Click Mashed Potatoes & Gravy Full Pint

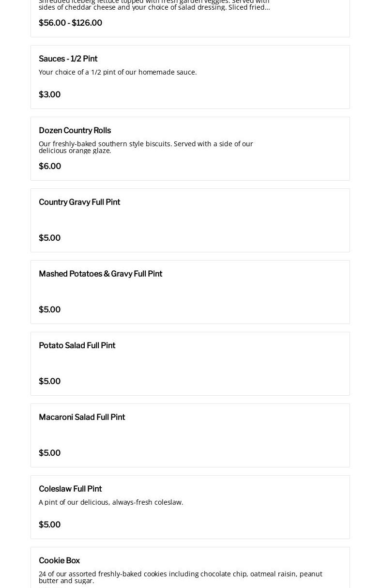100,274
